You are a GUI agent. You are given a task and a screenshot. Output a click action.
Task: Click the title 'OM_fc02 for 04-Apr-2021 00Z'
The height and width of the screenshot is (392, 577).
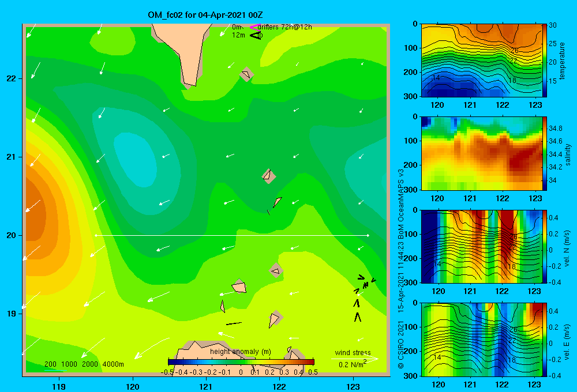[x=205, y=15]
